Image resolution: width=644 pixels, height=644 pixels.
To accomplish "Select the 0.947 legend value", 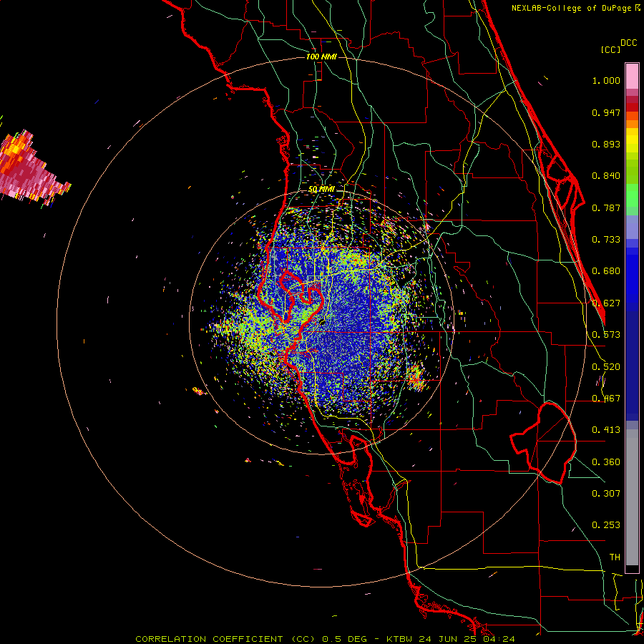I will (x=606, y=112).
